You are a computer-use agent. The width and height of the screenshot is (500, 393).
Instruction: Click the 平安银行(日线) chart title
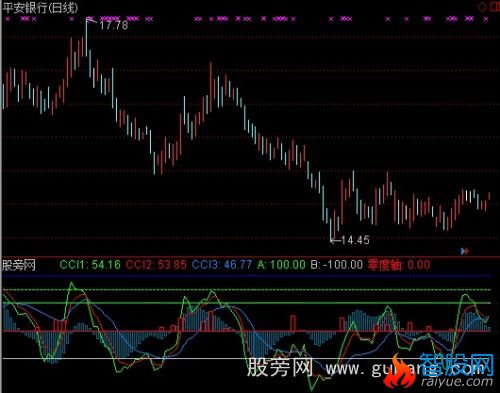tap(40, 8)
